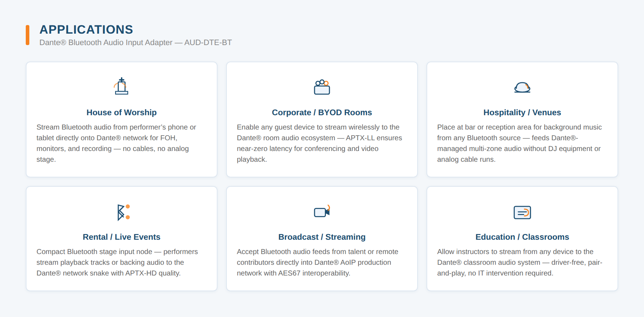Click the Broadcast / Streaming camera icon
Image resolution: width=644 pixels, height=317 pixels.
322,211
